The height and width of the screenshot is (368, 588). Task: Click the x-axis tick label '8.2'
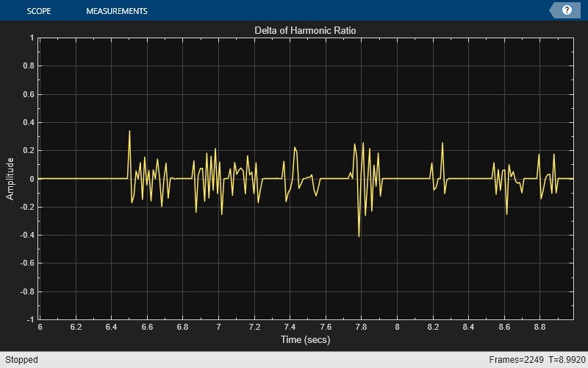433,327
